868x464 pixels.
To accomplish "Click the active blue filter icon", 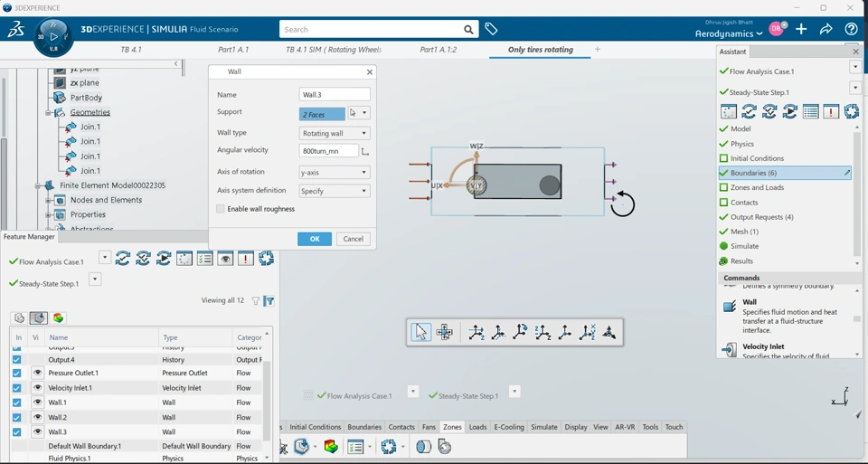I will tap(269, 301).
